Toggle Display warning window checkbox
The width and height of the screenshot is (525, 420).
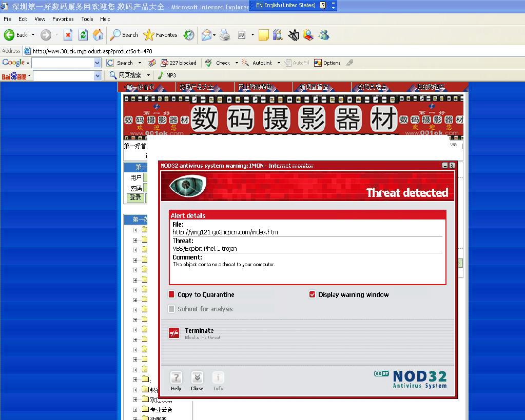(x=312, y=294)
